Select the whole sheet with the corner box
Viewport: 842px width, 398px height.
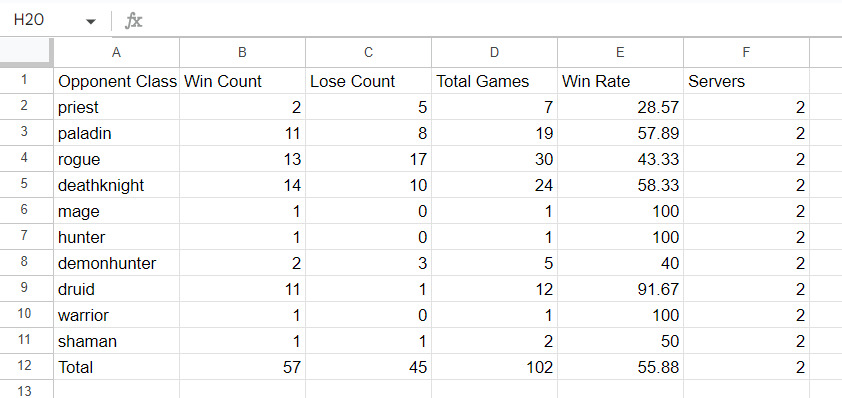(x=27, y=52)
